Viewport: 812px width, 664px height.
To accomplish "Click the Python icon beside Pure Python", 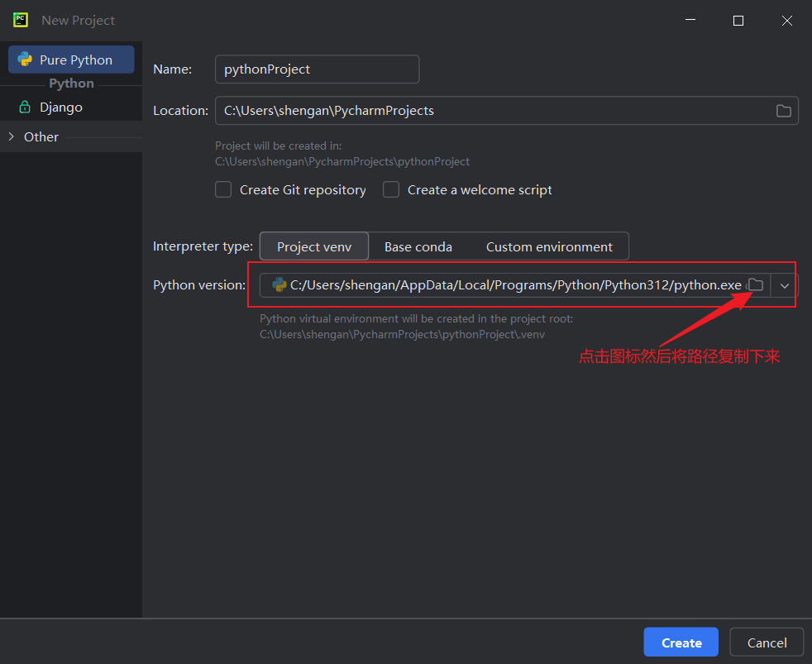I will click(x=25, y=60).
